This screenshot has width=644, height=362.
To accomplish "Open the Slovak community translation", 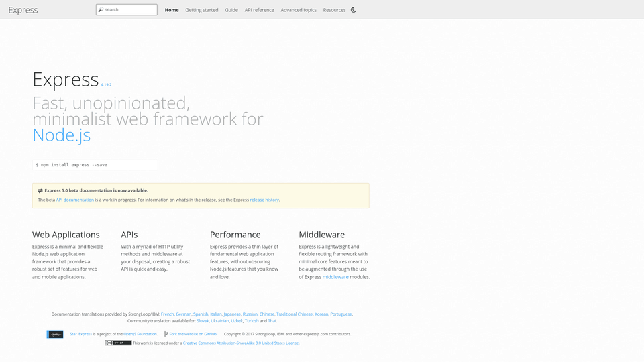I will tap(203, 321).
